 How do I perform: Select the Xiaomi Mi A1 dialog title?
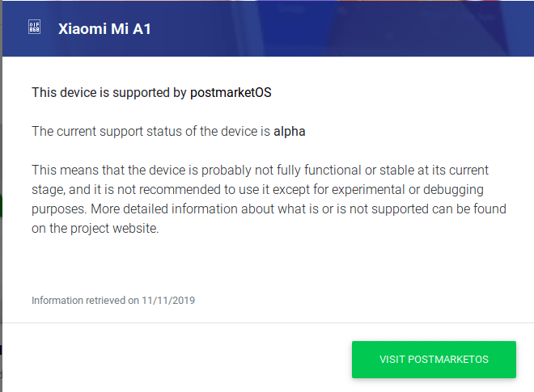click(x=104, y=29)
